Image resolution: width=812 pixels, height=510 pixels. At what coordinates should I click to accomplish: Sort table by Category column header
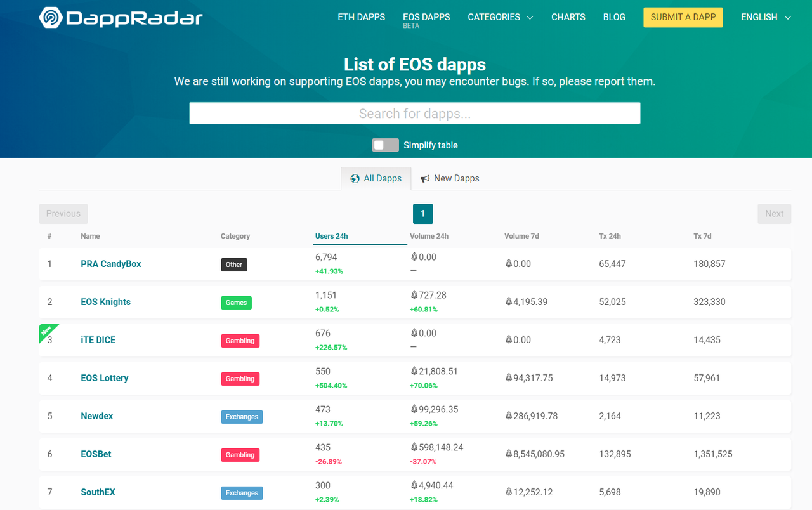click(235, 236)
